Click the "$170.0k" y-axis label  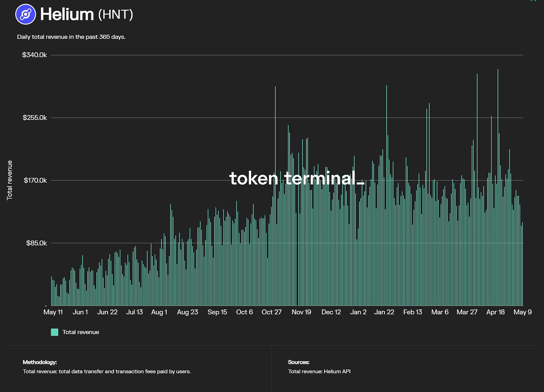tap(35, 180)
